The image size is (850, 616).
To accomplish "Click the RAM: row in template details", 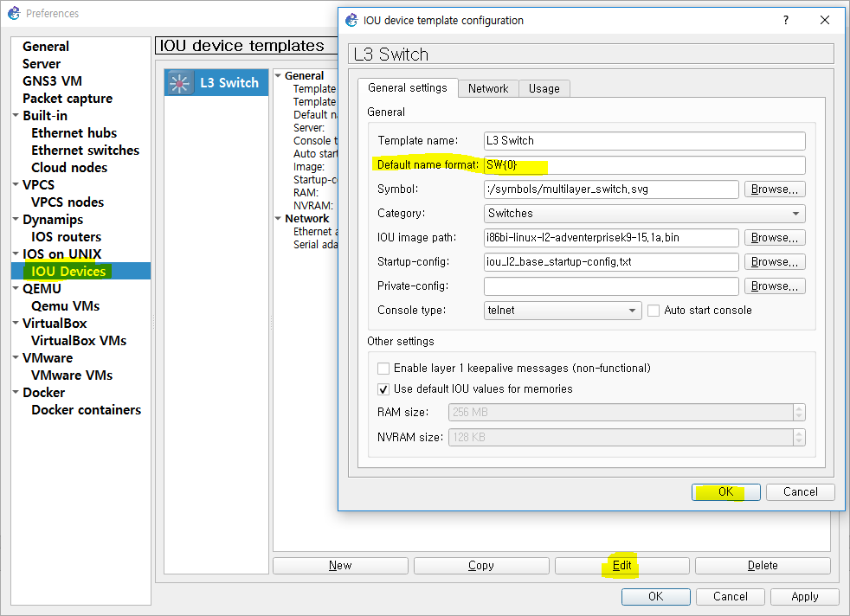I will [x=306, y=193].
